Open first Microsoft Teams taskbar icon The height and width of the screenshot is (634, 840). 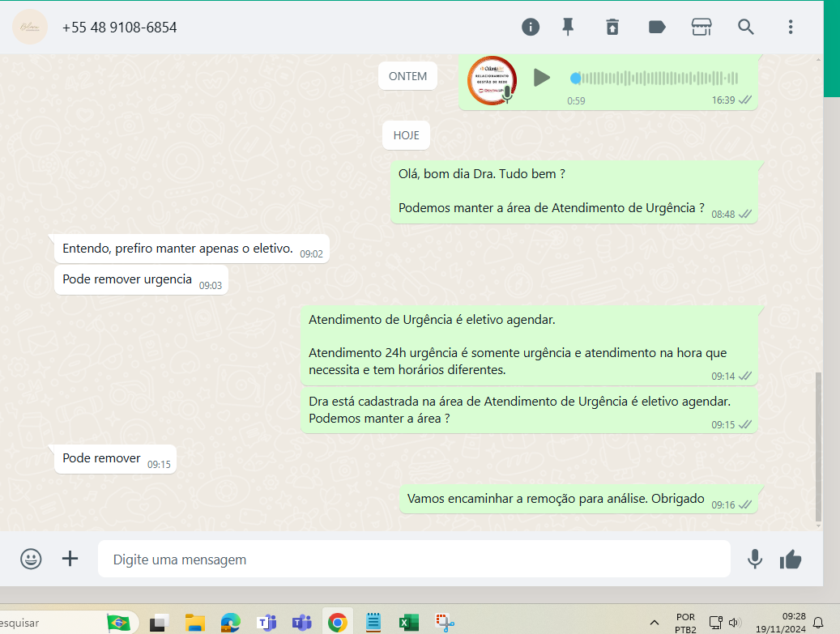click(x=266, y=623)
